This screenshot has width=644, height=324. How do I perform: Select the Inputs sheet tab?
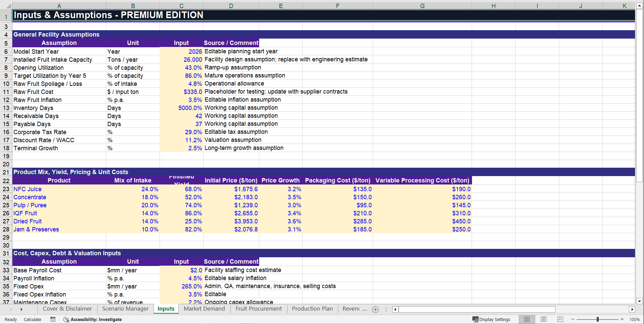coord(166,309)
